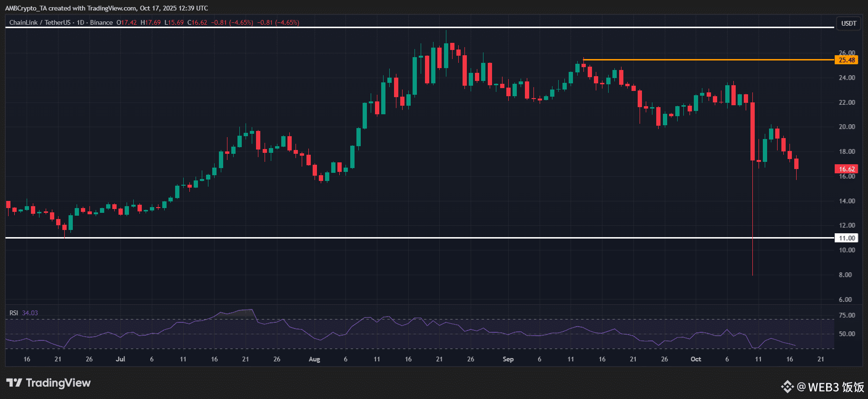This screenshot has height=399, width=868.
Task: Click the @WEB3 watermark text
Action: [x=817, y=387]
